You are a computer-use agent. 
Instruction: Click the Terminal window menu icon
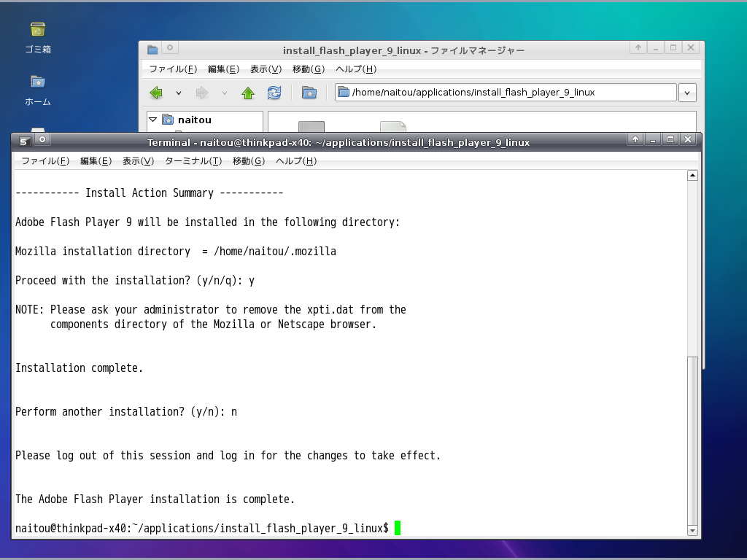click(25, 141)
